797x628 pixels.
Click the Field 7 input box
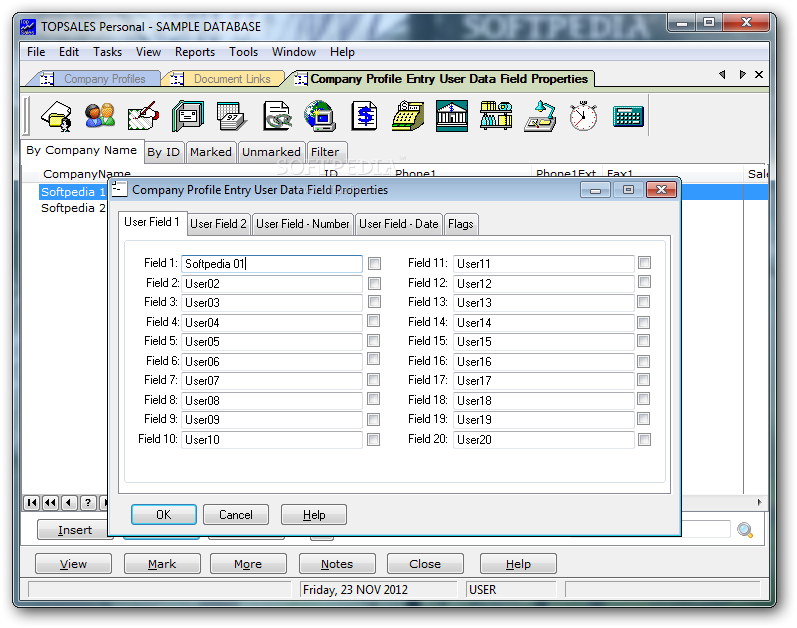[x=272, y=381]
